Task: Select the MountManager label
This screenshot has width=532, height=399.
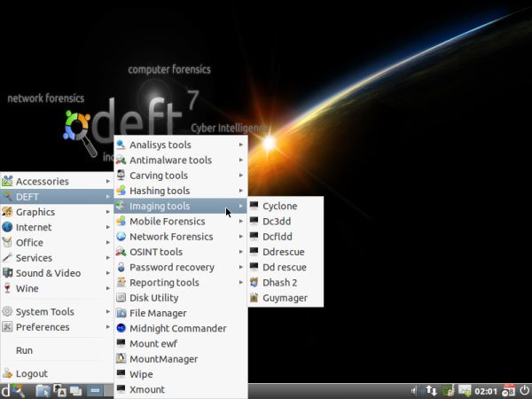Action: (x=163, y=359)
